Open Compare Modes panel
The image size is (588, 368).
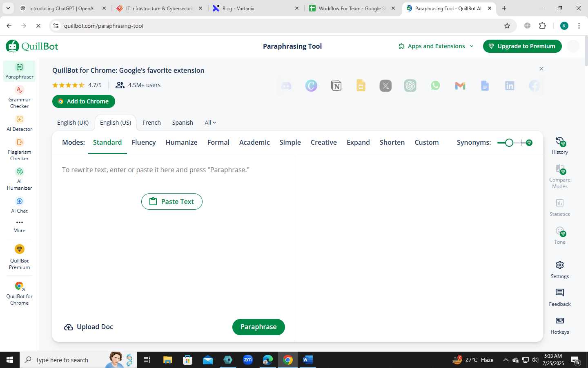click(560, 177)
